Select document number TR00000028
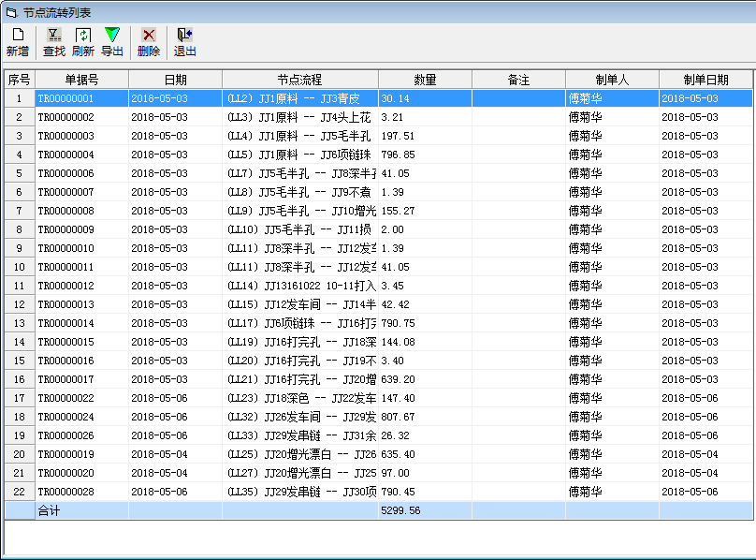 coord(82,492)
